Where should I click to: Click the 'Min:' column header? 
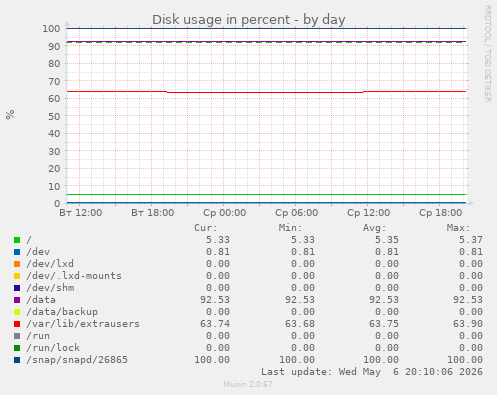pos(290,228)
